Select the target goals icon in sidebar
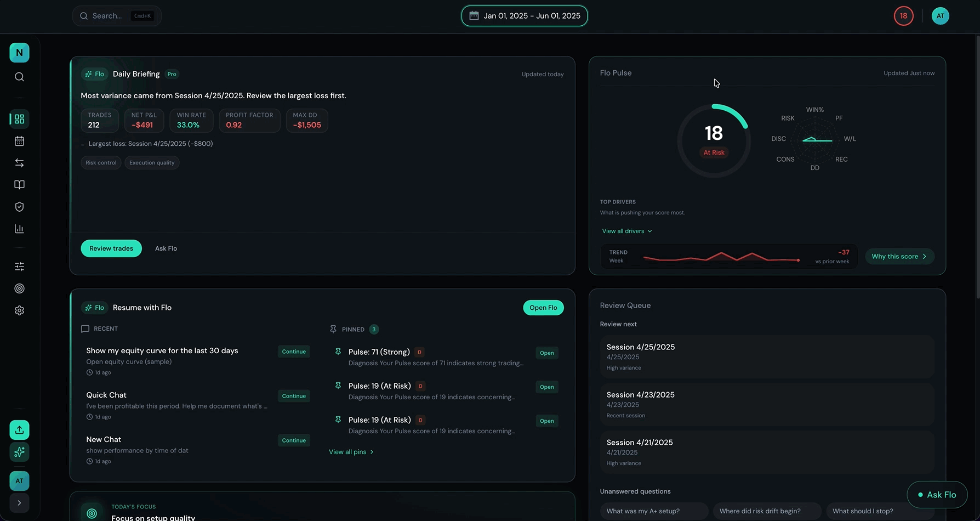This screenshot has width=980, height=521. [19, 288]
